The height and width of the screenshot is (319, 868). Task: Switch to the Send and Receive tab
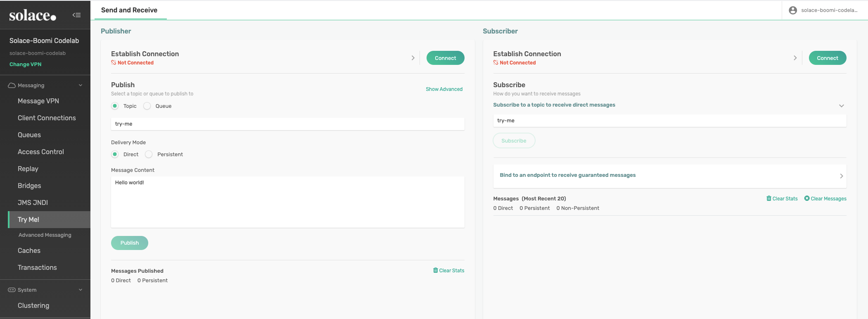(x=129, y=10)
